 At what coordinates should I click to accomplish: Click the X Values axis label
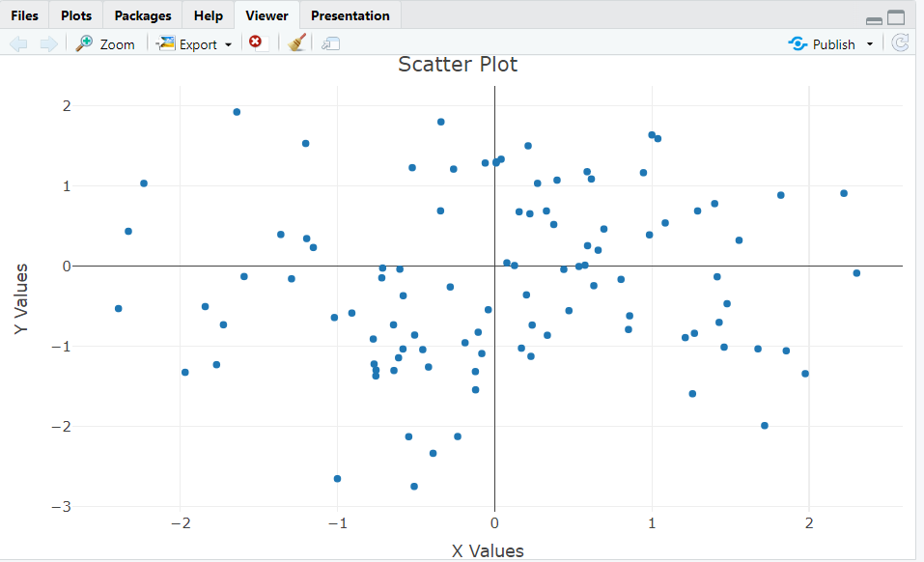(488, 551)
